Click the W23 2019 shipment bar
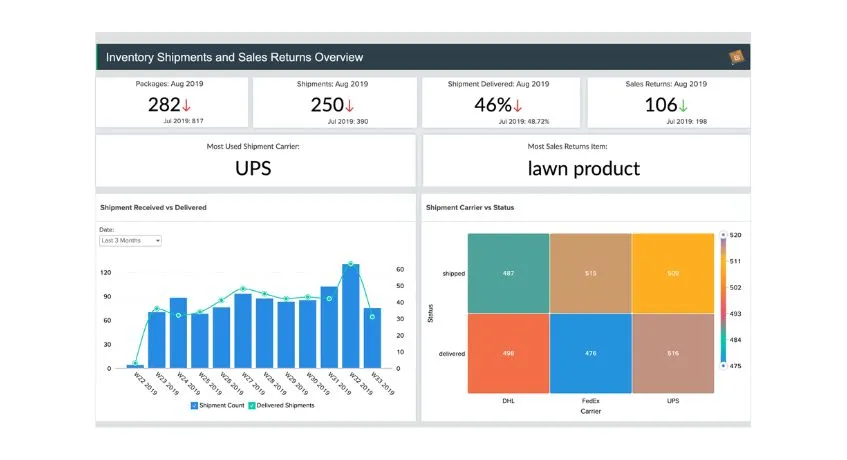847x460 pixels. [157, 340]
